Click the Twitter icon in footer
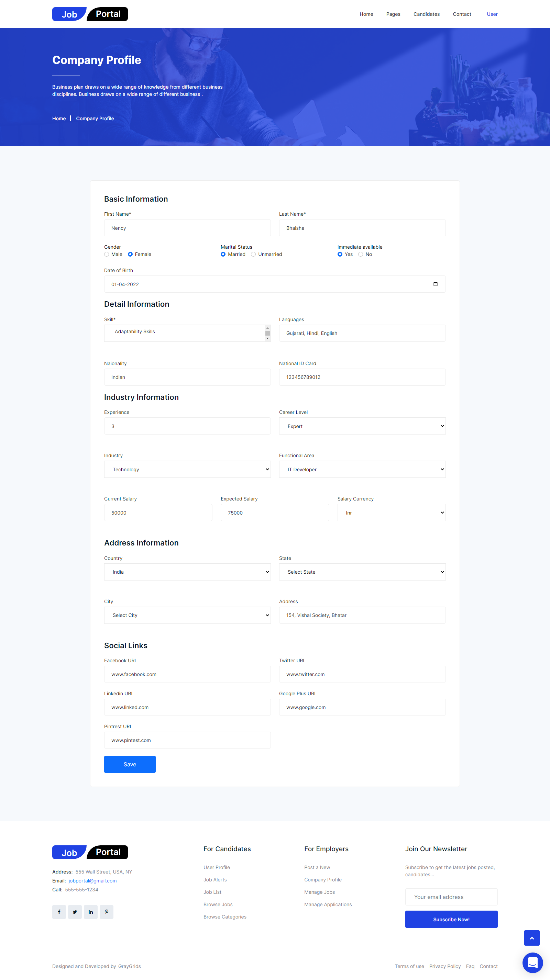Viewport: 550px width, 980px height. click(x=75, y=912)
